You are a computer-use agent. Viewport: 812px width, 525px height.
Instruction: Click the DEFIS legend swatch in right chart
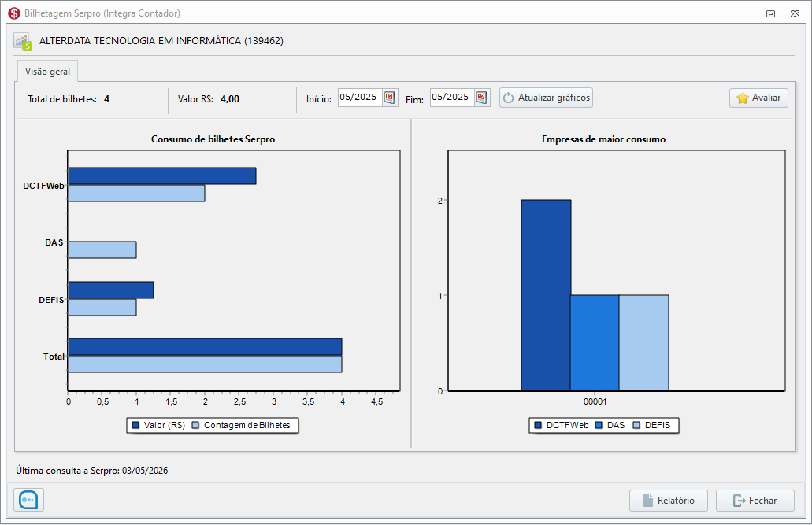click(636, 425)
